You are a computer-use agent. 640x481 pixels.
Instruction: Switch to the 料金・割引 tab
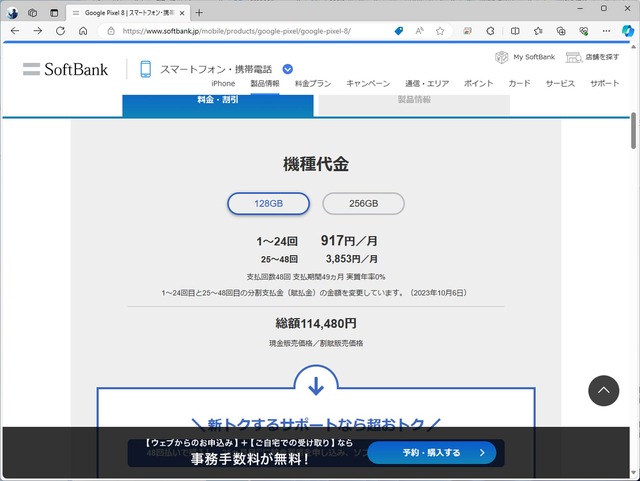[218, 105]
